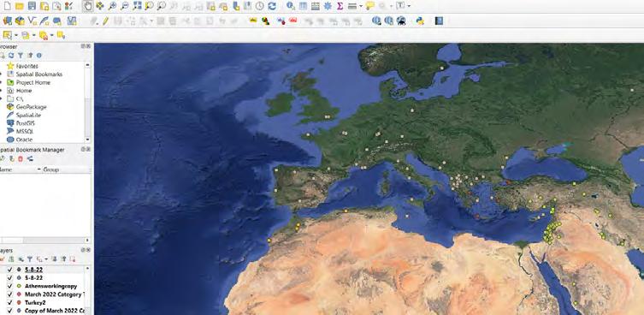Click the Browser panel vertical scrollbar
Image resolution: width=644 pixels, height=315 pixels.
pyautogui.click(x=87, y=102)
